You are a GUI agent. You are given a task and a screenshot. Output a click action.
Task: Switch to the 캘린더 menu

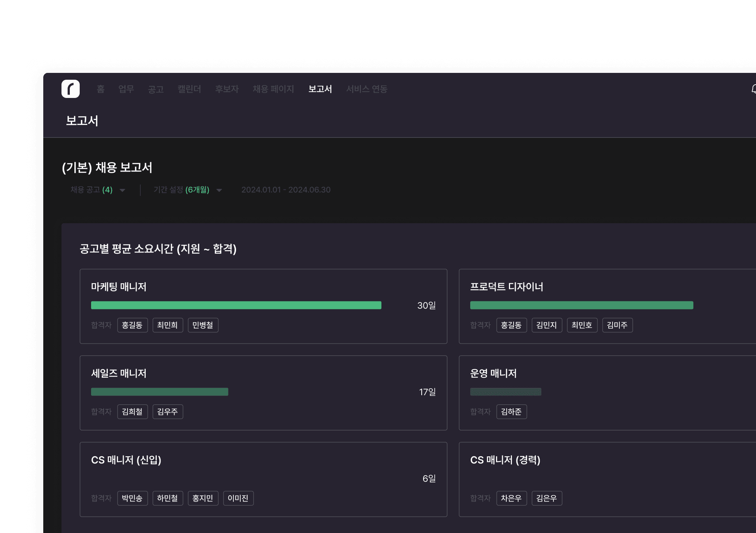[189, 89]
